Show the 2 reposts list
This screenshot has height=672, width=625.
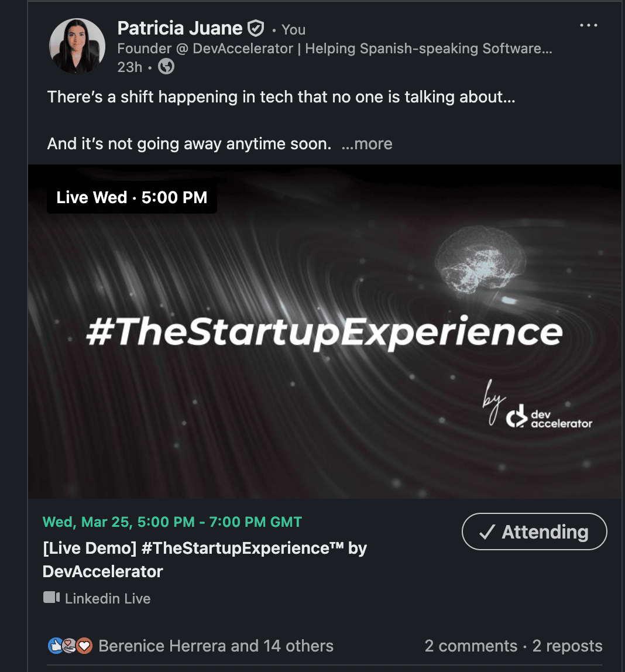point(567,646)
